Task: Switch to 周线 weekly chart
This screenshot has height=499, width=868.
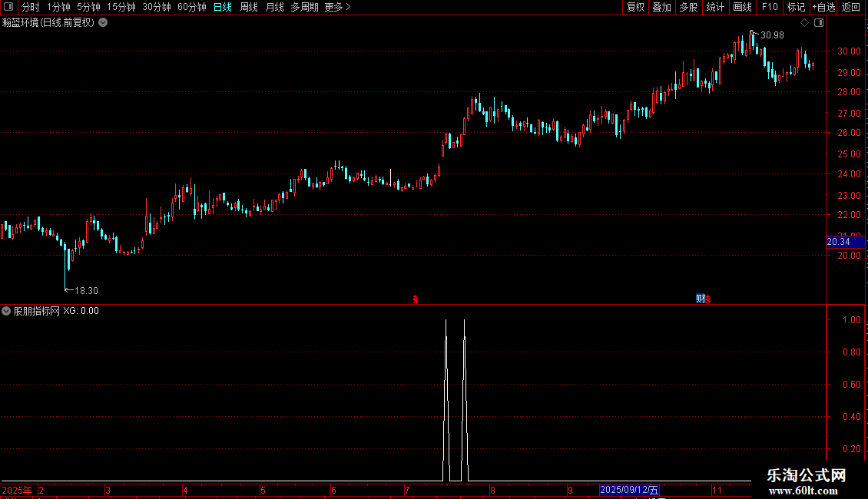Action: 249,7
